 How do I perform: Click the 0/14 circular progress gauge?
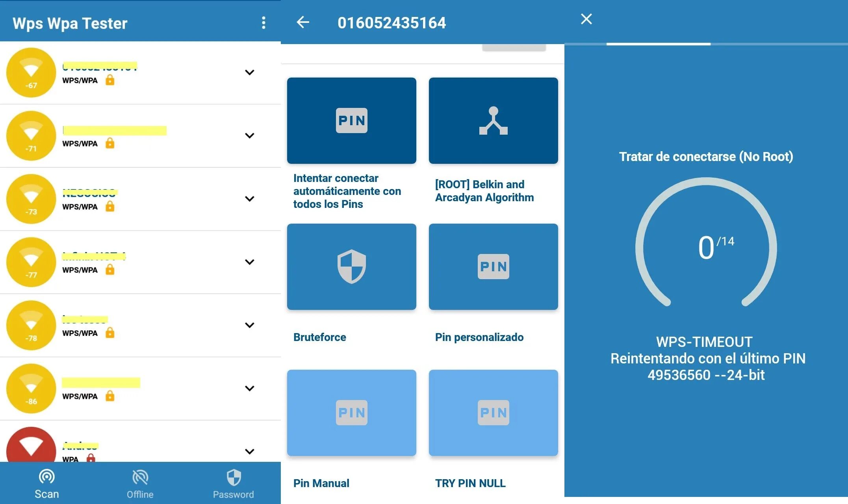tap(706, 248)
